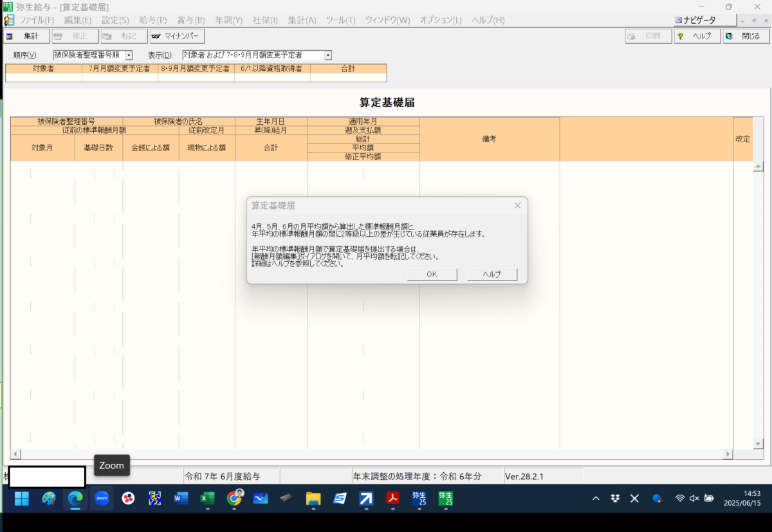Image resolution: width=772 pixels, height=532 pixels.
Task: Open the ウィンドウ(W) menu
Action: (x=387, y=20)
